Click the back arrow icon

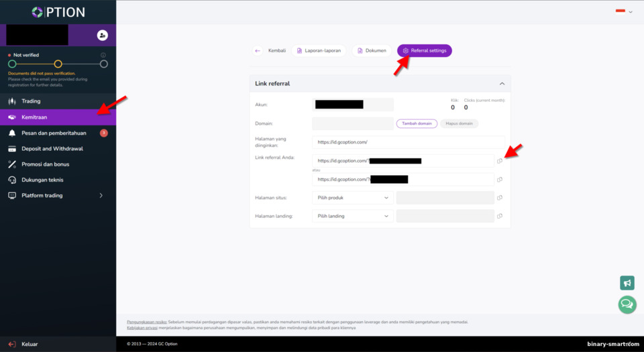258,50
